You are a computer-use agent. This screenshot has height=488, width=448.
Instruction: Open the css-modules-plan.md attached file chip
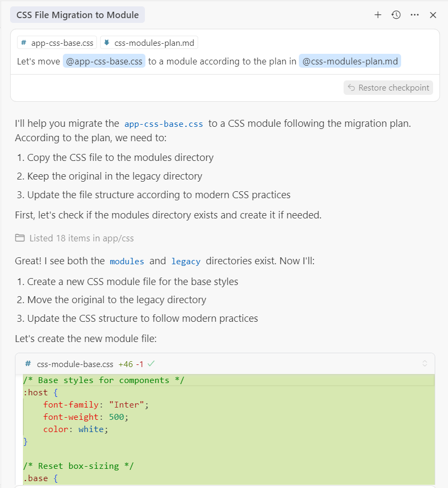tap(149, 43)
